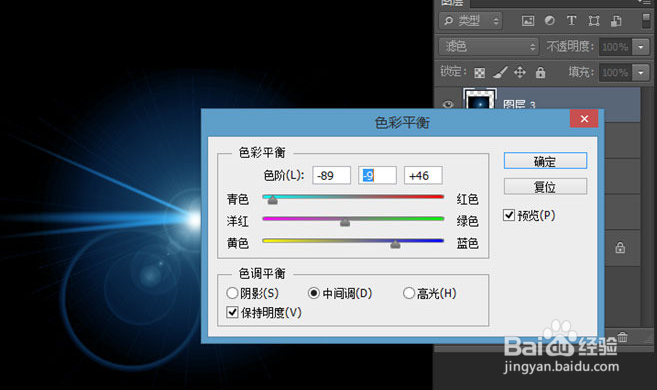Click the magenta-green slider handle
The height and width of the screenshot is (390, 657).
point(345,222)
